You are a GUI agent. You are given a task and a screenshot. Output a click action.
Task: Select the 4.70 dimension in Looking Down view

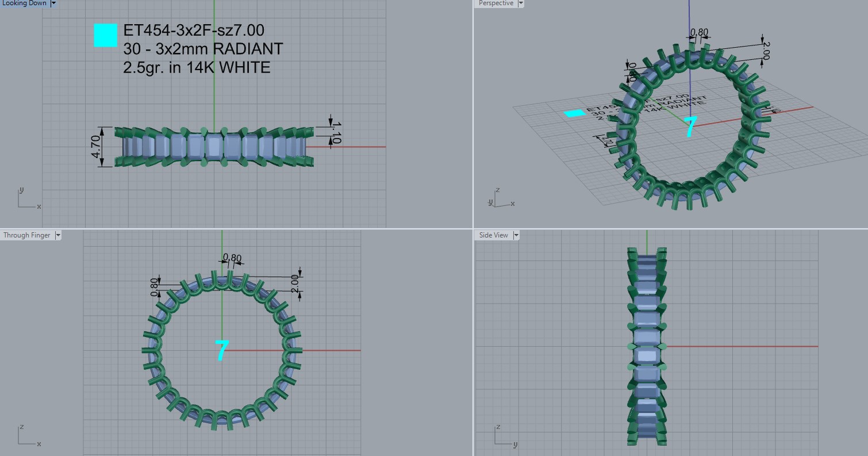point(97,147)
